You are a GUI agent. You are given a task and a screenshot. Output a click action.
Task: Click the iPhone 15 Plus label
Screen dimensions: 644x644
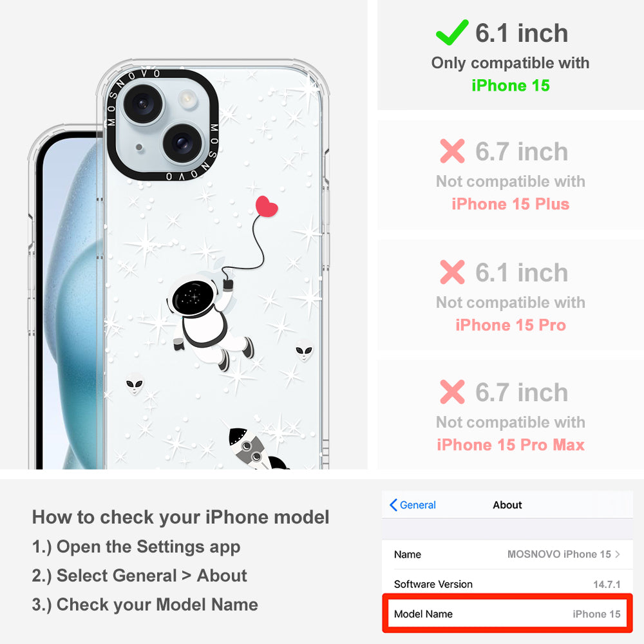(511, 204)
